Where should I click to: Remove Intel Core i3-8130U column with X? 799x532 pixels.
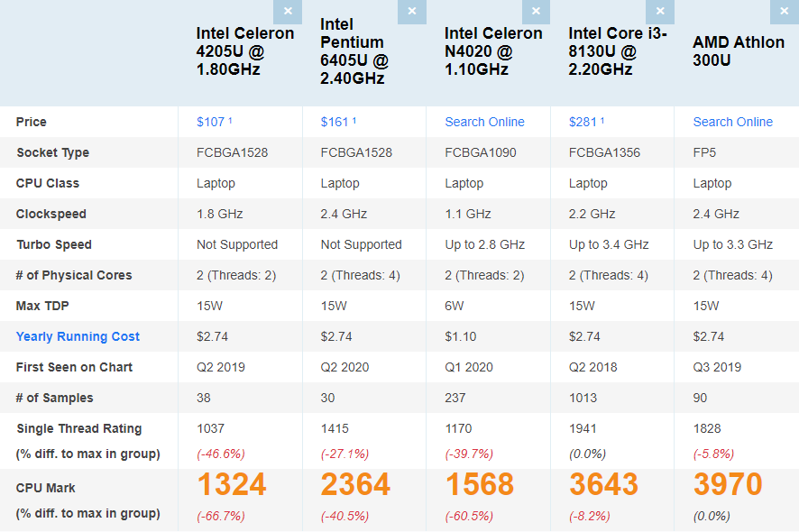(x=660, y=12)
